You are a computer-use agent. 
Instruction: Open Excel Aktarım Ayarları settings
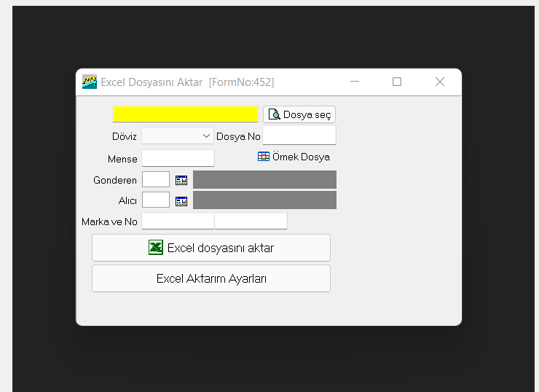(211, 278)
